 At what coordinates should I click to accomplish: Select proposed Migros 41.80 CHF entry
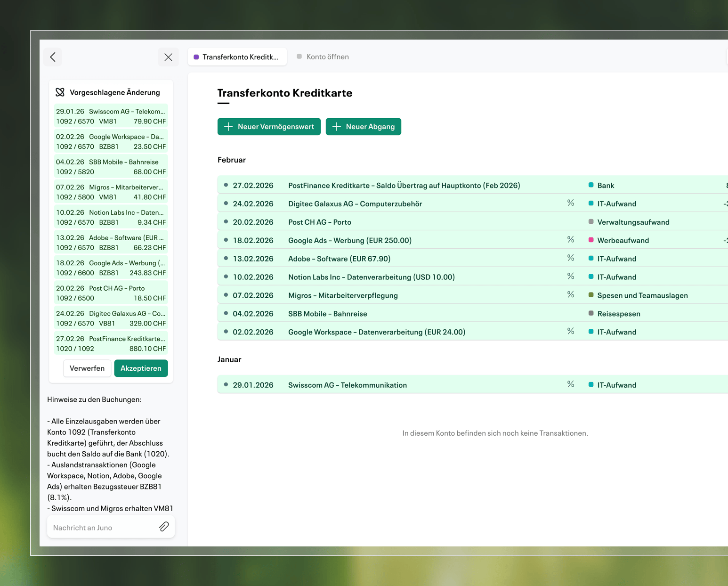111,192
